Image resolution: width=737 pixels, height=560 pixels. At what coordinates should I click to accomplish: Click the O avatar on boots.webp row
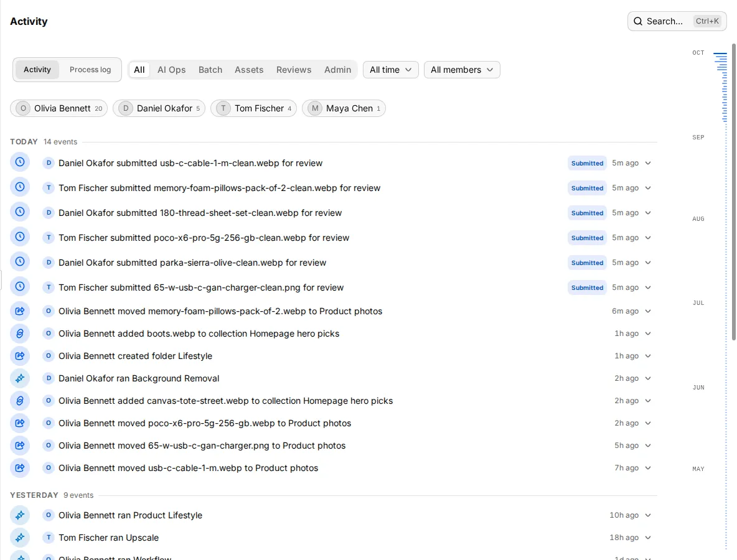pos(49,334)
